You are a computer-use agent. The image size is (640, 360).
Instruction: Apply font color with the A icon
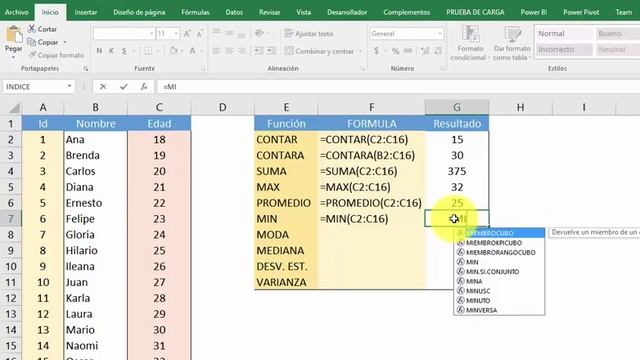coord(192,51)
